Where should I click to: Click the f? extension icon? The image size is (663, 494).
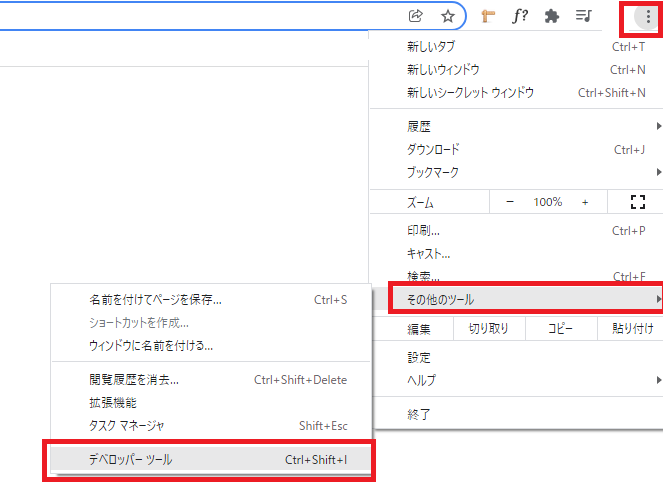520,16
